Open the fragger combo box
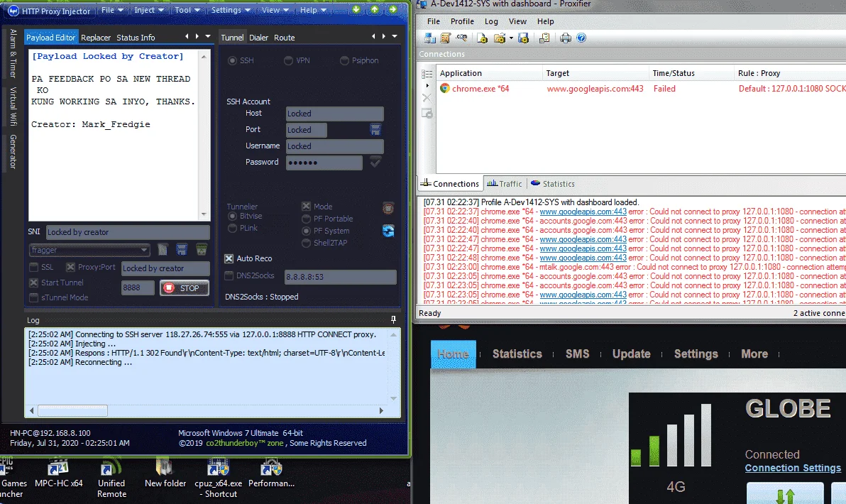846x504 pixels. 89,250
